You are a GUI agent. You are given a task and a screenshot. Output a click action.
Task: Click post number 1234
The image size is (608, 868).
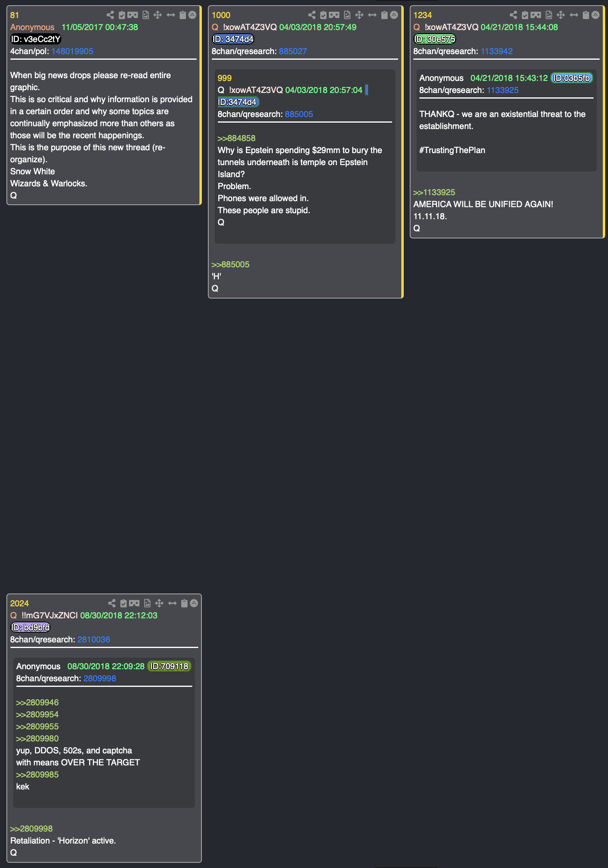pyautogui.click(x=423, y=15)
